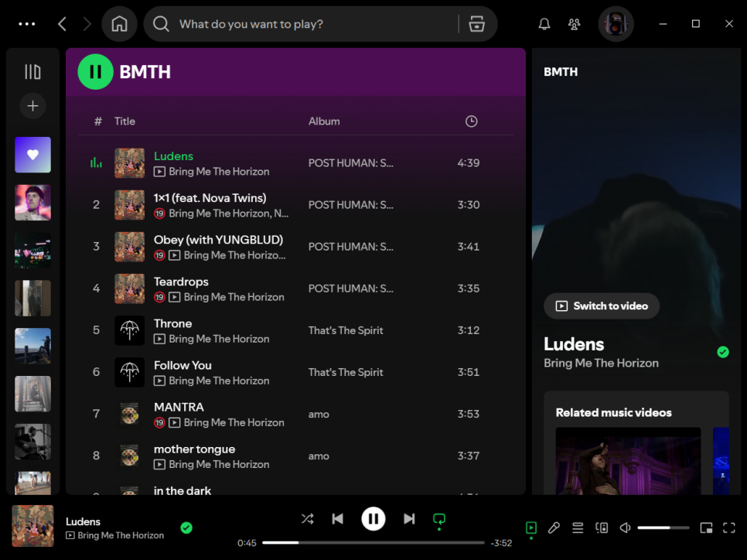The height and width of the screenshot is (560, 747).
Task: Open the 'amo' album on MANTRA row
Action: (x=319, y=414)
